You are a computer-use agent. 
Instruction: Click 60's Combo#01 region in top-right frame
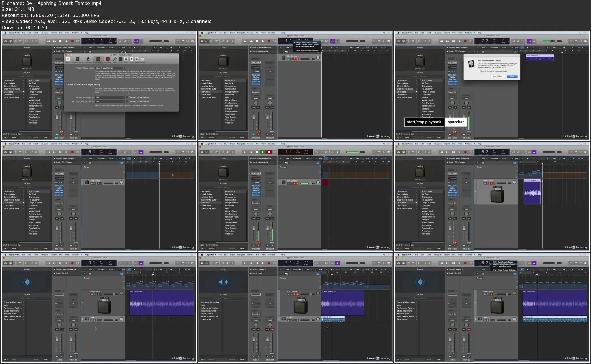point(540,58)
